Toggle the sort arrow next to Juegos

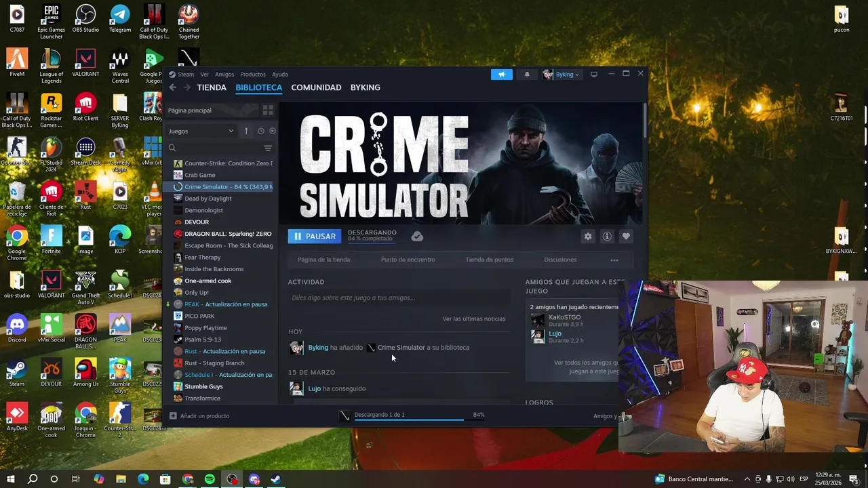point(246,131)
